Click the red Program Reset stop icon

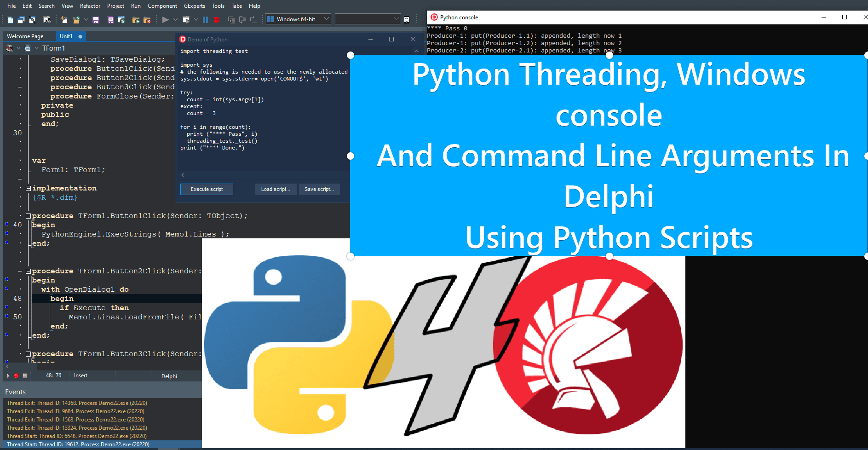(217, 20)
